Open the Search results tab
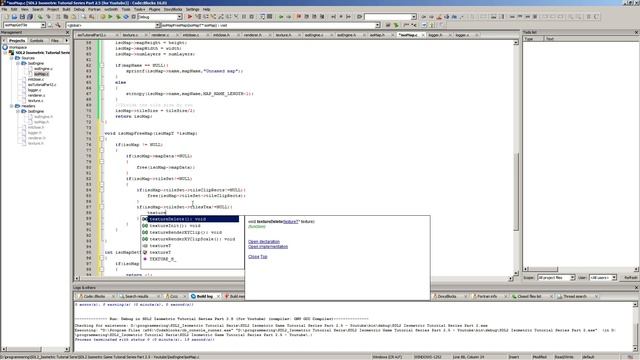Screen dimensions: 640x360 tap(137, 296)
